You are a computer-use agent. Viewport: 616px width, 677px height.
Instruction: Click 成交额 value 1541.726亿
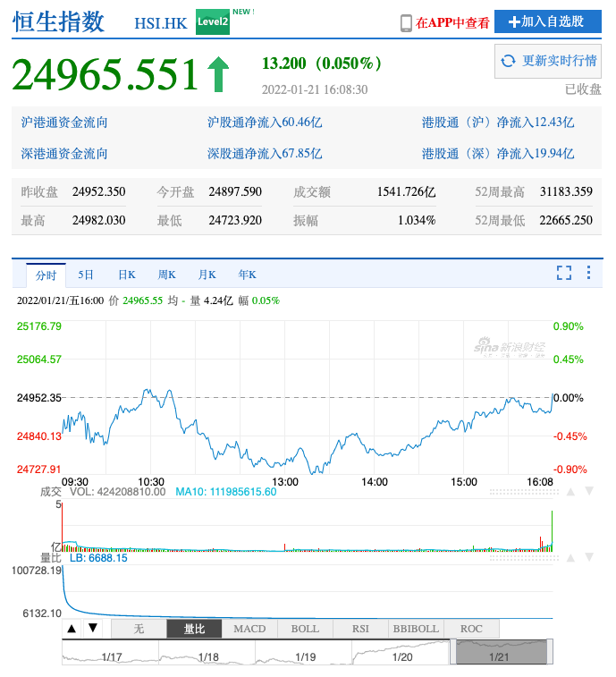[406, 191]
